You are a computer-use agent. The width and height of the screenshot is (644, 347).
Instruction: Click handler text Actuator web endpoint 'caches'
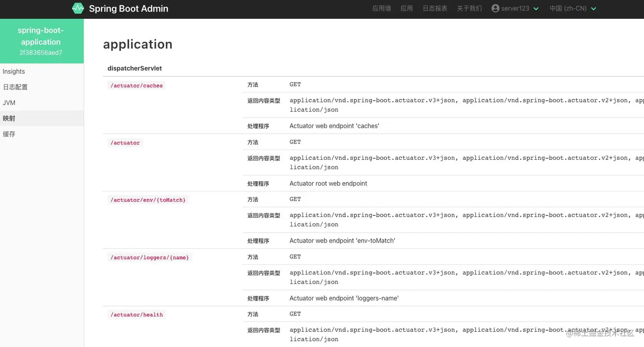point(334,126)
